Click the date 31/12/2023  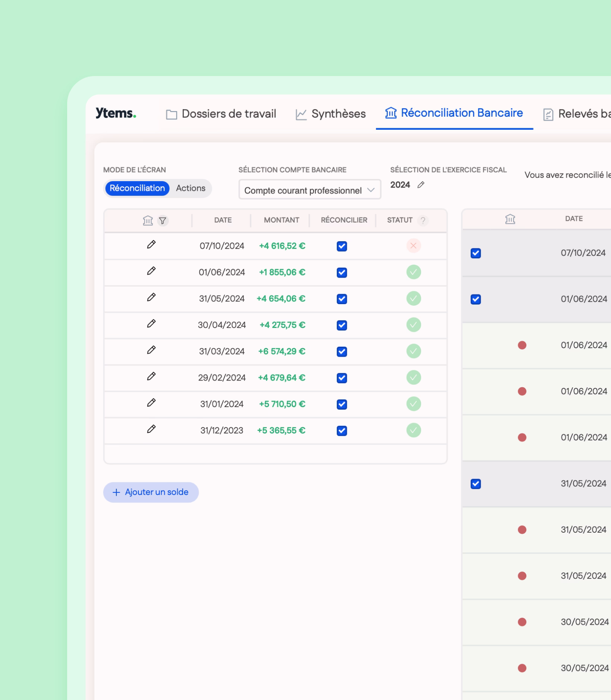222,431
